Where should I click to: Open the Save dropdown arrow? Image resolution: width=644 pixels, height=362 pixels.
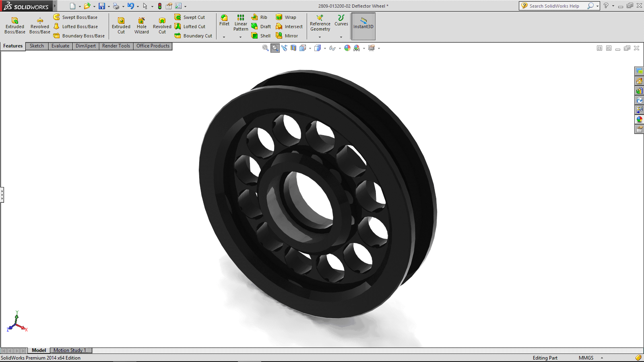pos(109,6)
